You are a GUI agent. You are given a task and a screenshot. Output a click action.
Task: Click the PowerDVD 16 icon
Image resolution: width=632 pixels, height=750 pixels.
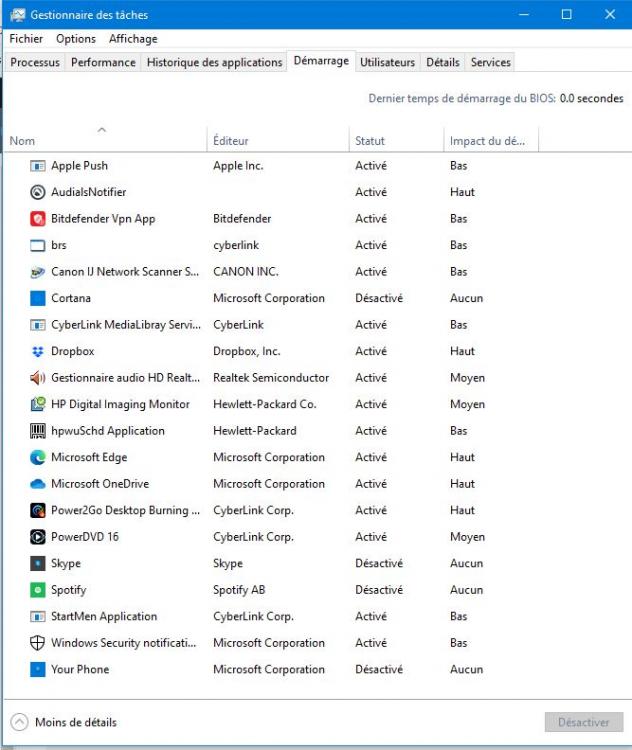37,537
